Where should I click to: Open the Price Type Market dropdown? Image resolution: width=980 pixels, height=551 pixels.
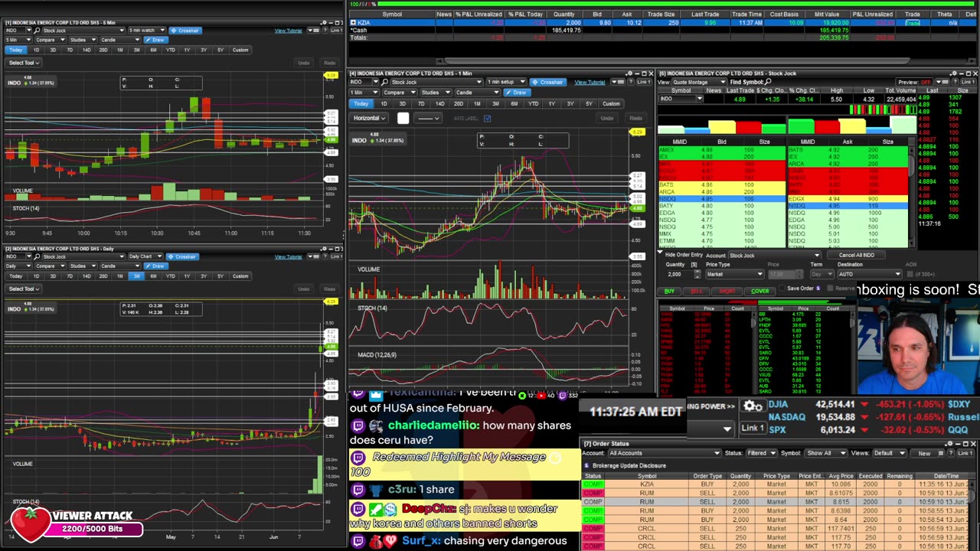pos(733,274)
